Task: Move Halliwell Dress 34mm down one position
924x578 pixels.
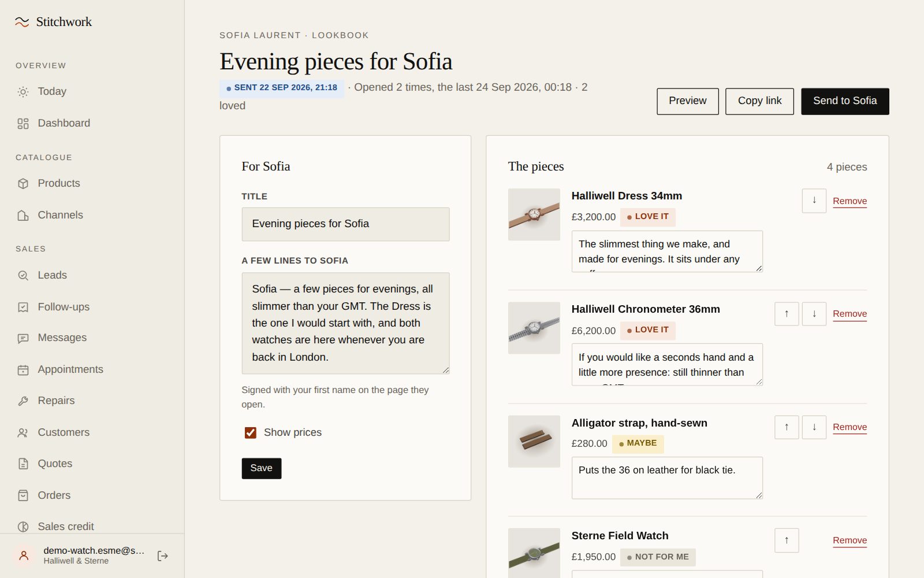Action: [x=814, y=201]
